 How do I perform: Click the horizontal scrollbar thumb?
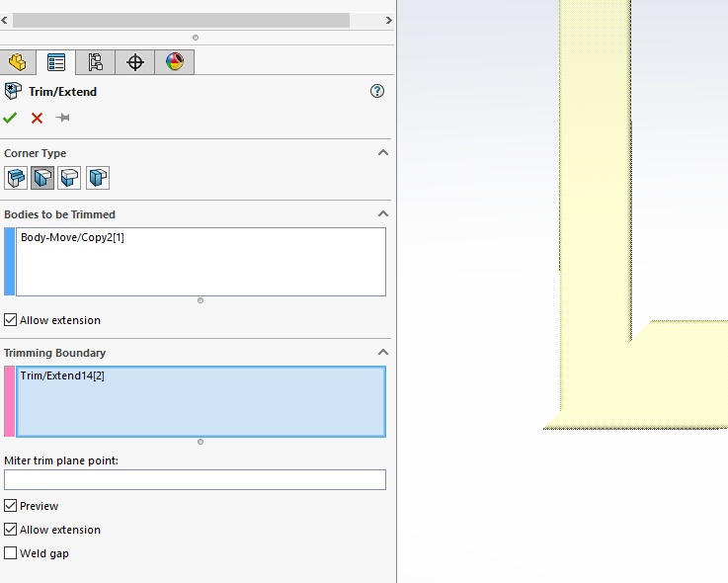click(x=181, y=21)
